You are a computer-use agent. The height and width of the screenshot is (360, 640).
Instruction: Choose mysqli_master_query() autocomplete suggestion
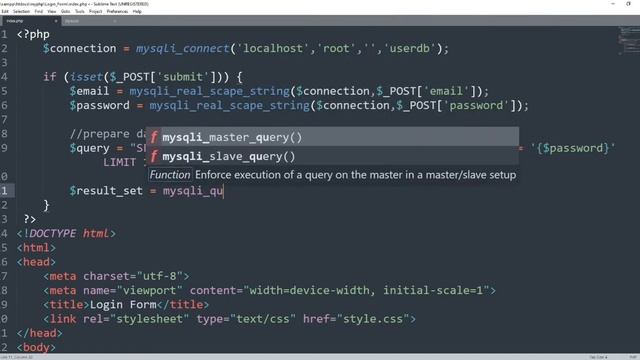pos(333,137)
